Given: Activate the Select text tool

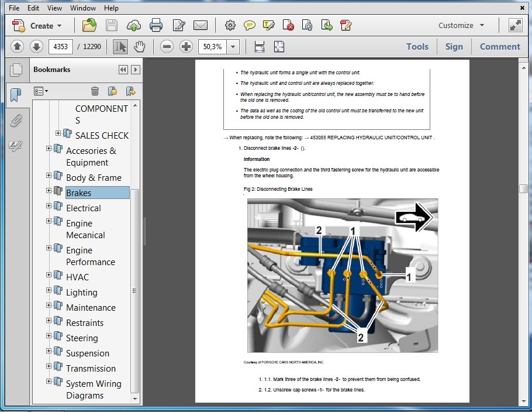Looking at the screenshot, I should [120, 47].
